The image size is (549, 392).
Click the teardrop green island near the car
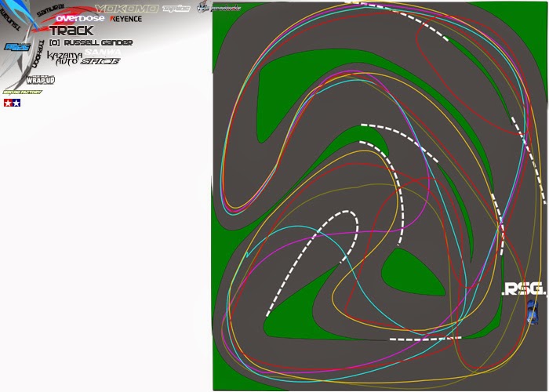(x=412, y=273)
